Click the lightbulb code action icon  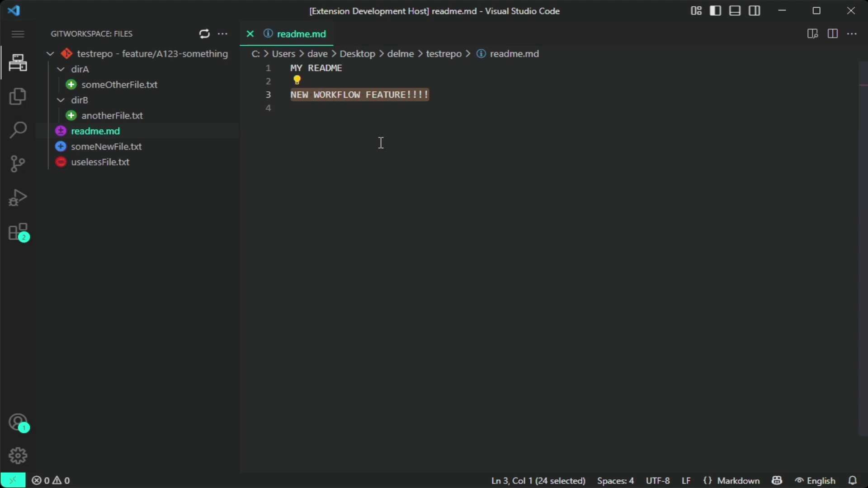point(297,80)
